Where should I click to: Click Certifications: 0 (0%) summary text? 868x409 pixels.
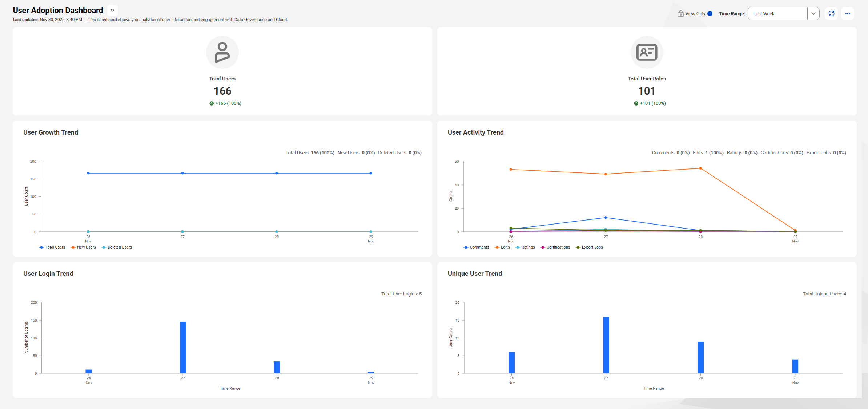(x=782, y=153)
